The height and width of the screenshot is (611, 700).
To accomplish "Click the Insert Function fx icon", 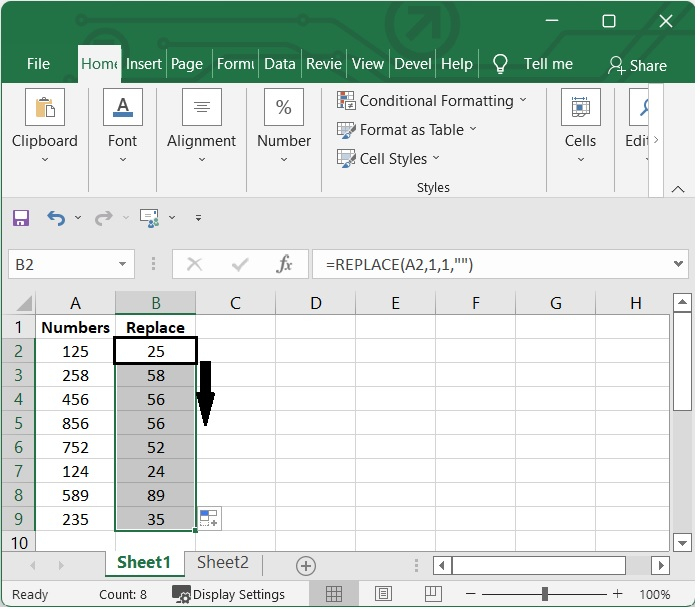I will point(284,264).
